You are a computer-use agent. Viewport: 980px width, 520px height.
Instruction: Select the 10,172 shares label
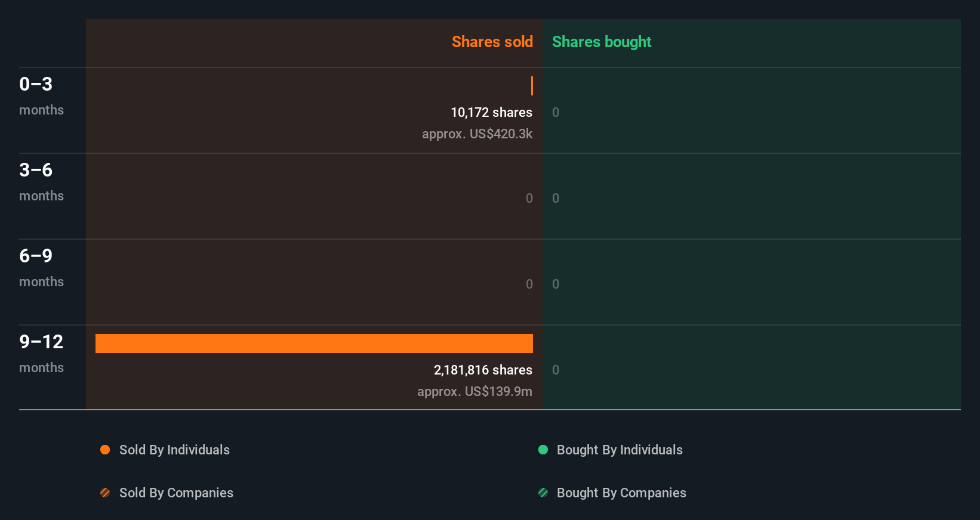(x=491, y=112)
